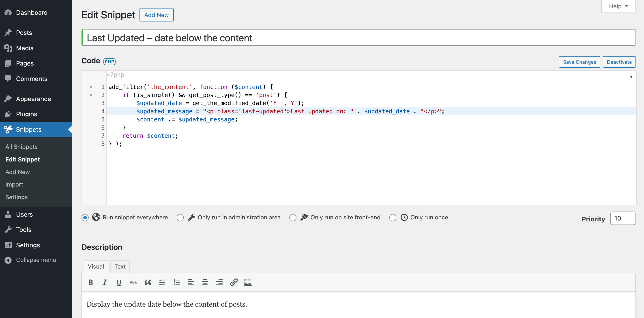
Task: Click the snippet title input field
Action: [358, 38]
